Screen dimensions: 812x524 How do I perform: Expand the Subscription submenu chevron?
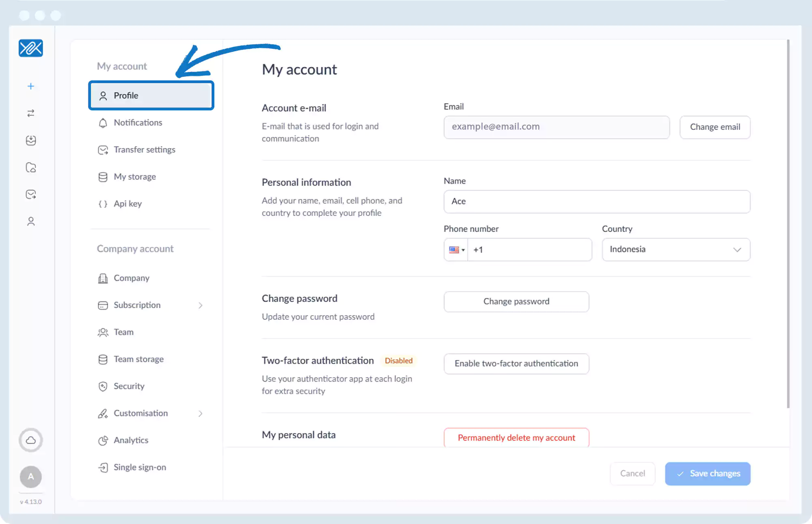pyautogui.click(x=201, y=305)
